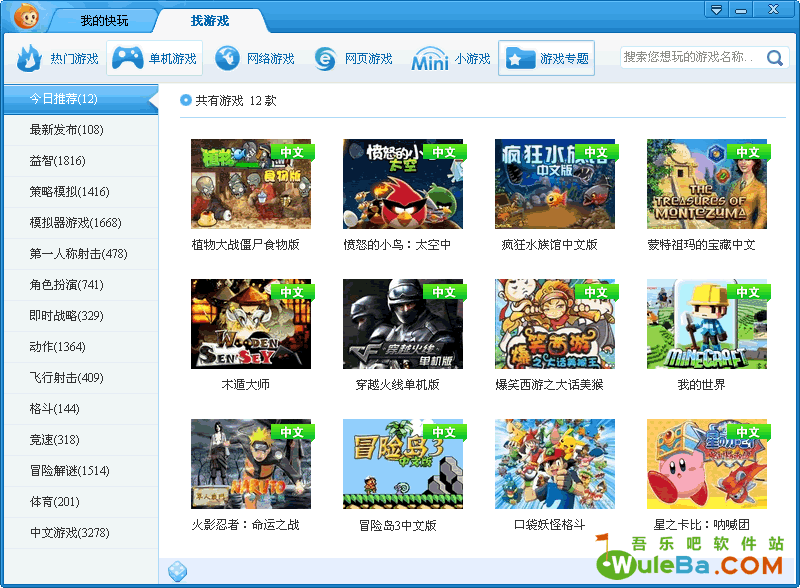Screen dimensions: 800x588
Task: Open 植物大战僵尸食物版 game thumbnail
Action: coord(251,184)
